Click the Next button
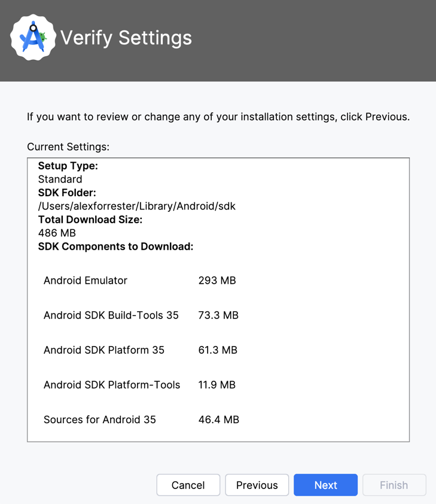Viewport: 436px width, 504px height. pos(325,485)
